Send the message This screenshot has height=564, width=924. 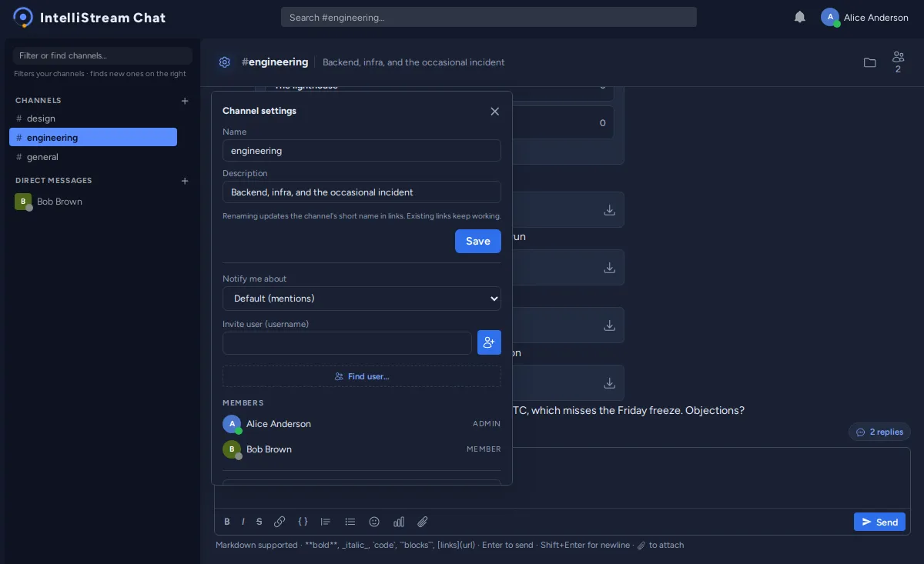(879, 522)
